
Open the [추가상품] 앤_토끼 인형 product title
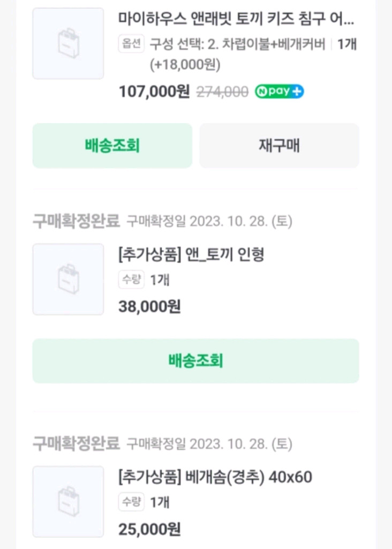point(191,255)
